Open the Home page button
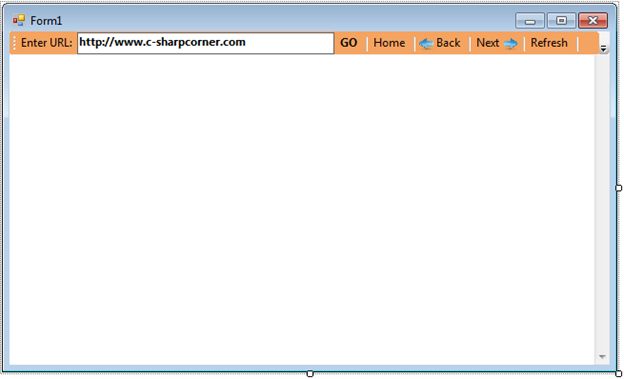This screenshot has height=379, width=624. point(389,43)
